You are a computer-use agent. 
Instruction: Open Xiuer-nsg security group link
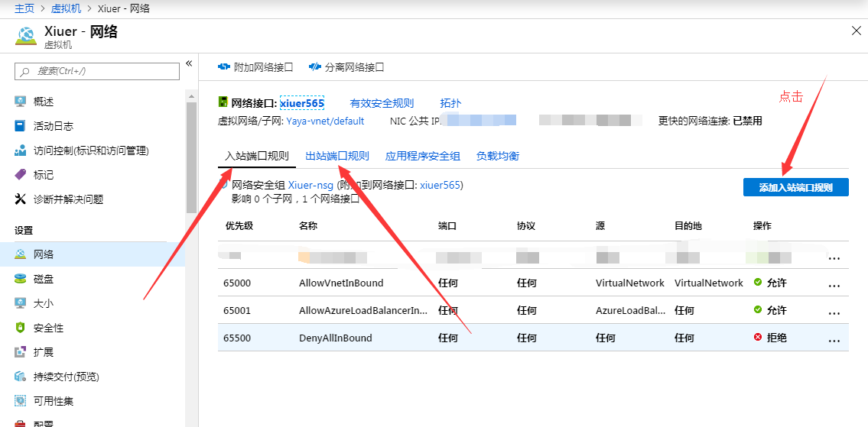[x=310, y=186]
